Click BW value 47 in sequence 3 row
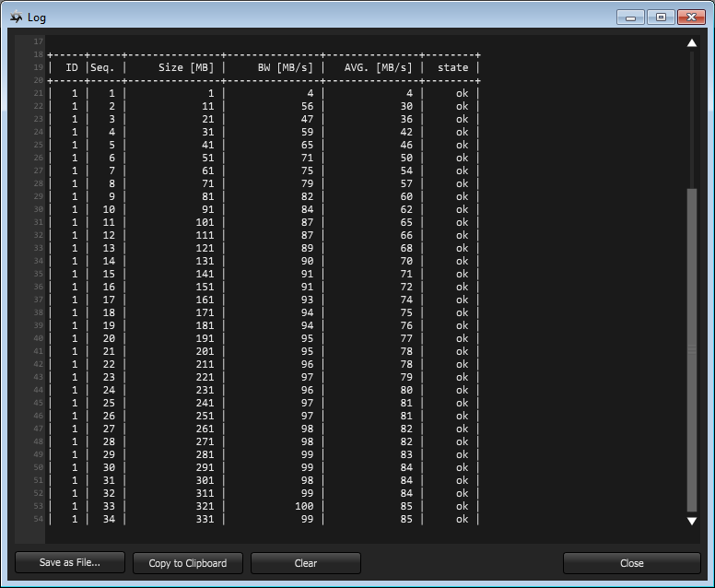 tap(308, 119)
